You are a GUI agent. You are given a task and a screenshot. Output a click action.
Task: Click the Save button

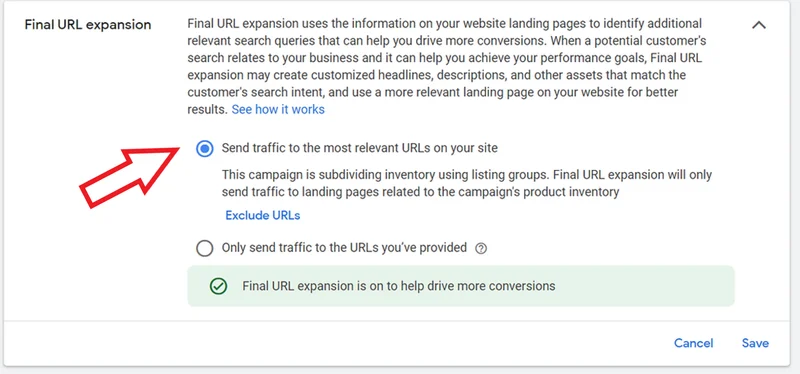[755, 343]
